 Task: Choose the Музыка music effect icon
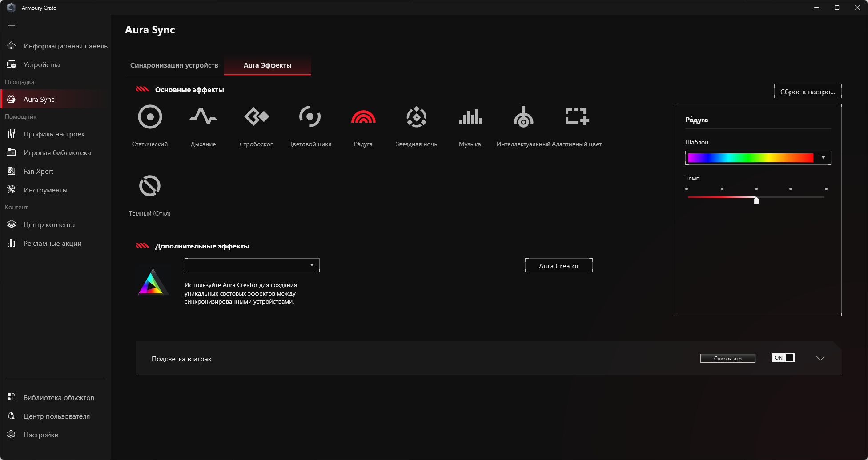click(470, 117)
